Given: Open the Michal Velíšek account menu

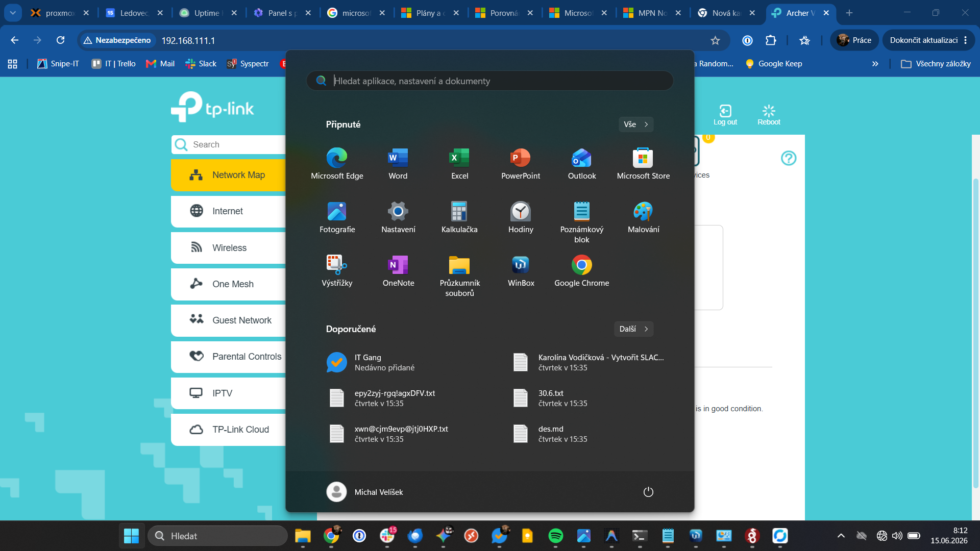Looking at the screenshot, I should click(365, 492).
